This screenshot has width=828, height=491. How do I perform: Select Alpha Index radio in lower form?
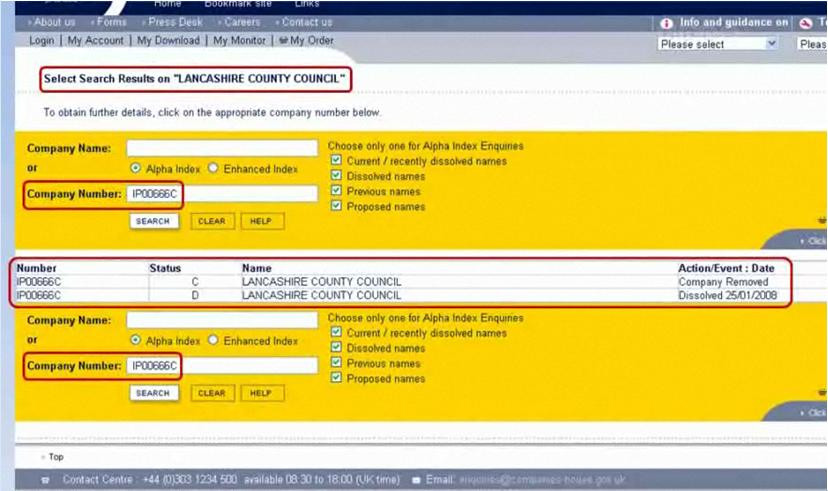click(136, 340)
